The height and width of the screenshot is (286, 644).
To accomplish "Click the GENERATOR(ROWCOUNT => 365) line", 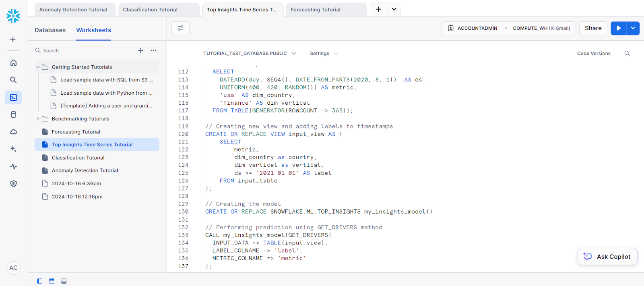I will click(283, 111).
